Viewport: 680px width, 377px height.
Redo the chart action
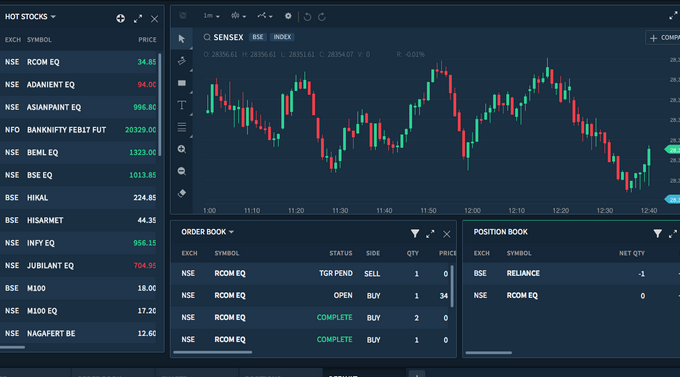(x=322, y=17)
